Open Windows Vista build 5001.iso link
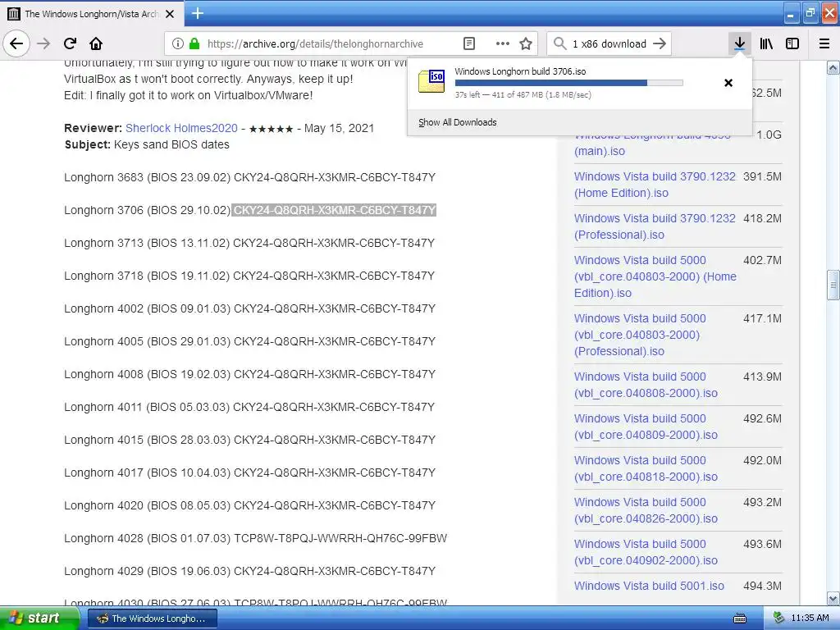 point(649,586)
